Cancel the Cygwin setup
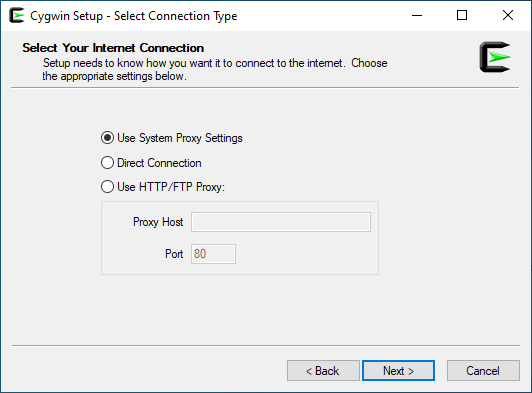532x393 pixels. pyautogui.click(x=483, y=371)
